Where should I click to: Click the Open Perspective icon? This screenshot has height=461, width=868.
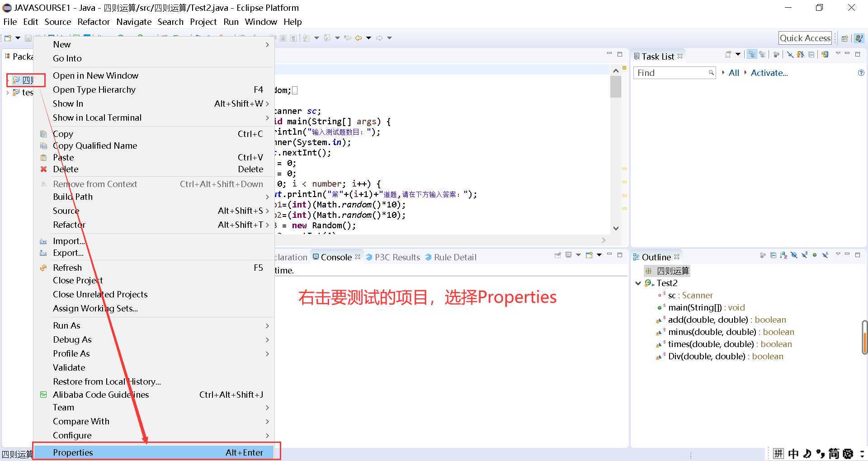844,38
